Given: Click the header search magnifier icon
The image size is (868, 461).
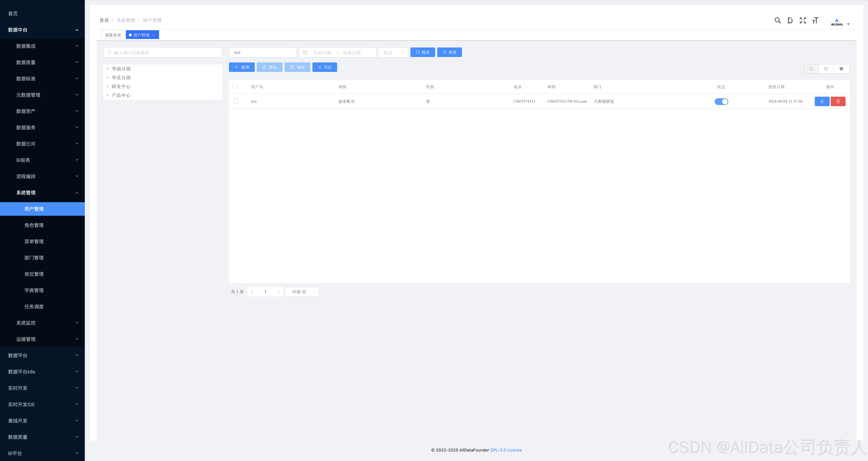Looking at the screenshot, I should 777,21.
